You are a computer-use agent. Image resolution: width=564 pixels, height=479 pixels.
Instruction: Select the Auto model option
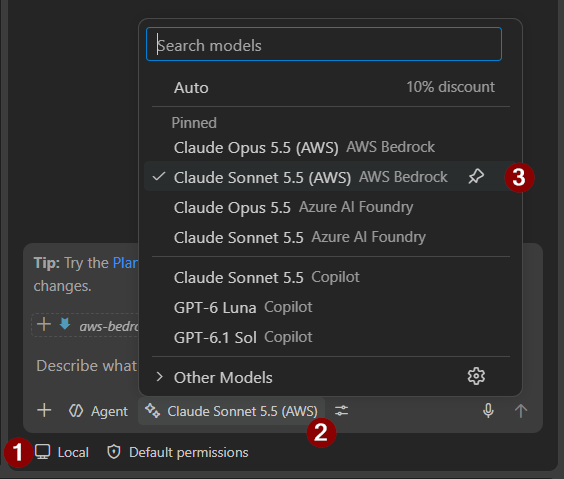331,87
